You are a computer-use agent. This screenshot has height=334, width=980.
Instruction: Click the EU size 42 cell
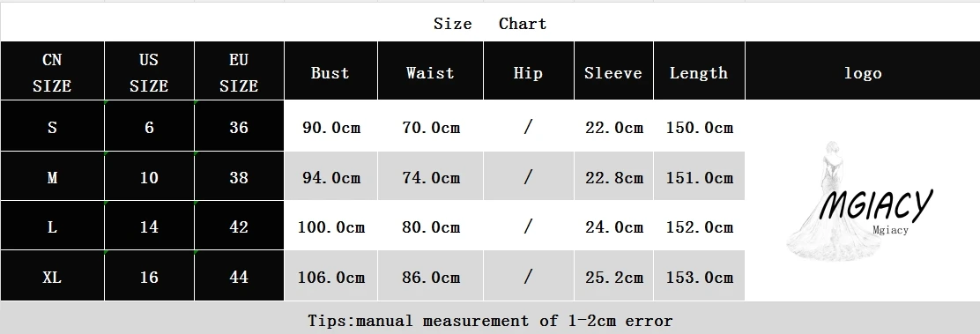pyautogui.click(x=239, y=226)
